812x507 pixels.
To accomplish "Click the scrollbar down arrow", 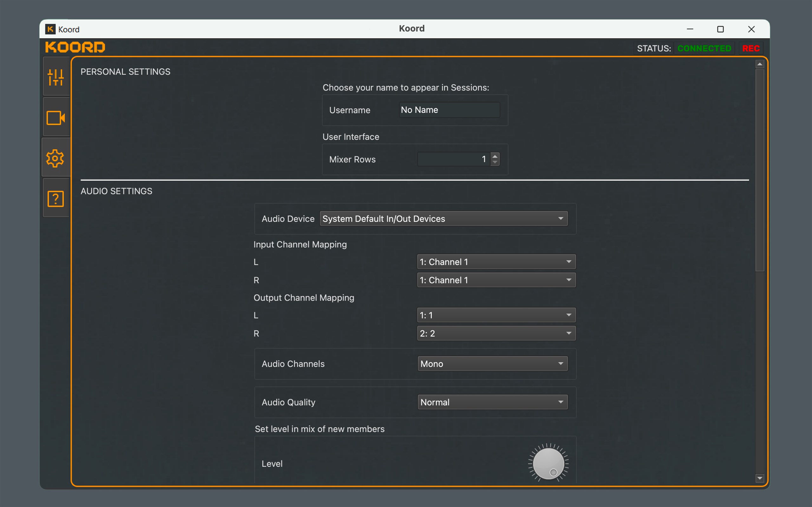I will [760, 478].
